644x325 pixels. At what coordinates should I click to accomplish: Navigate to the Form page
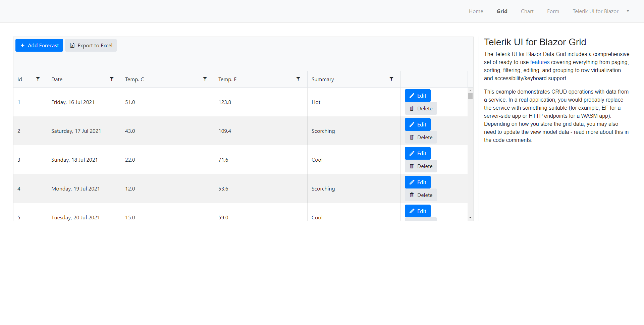553,11
